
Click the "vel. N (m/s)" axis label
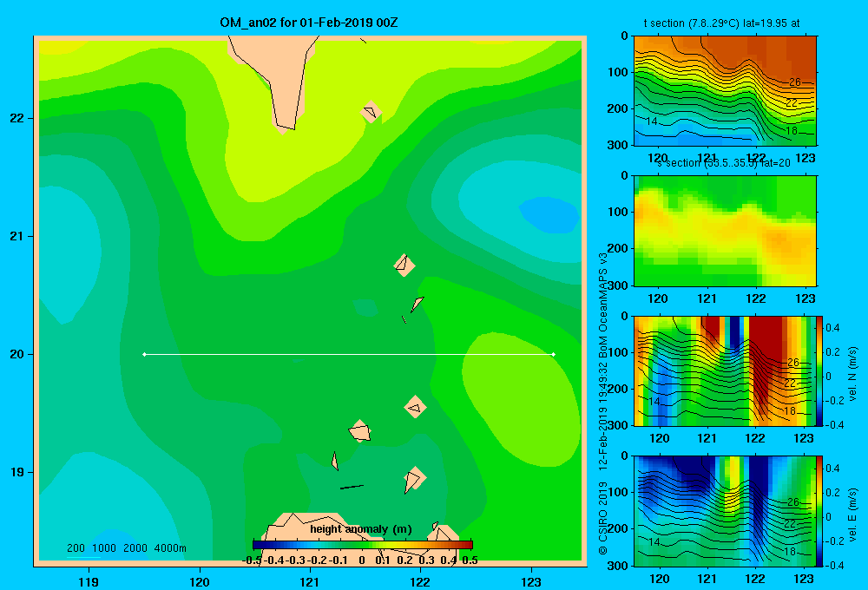[x=852, y=374]
